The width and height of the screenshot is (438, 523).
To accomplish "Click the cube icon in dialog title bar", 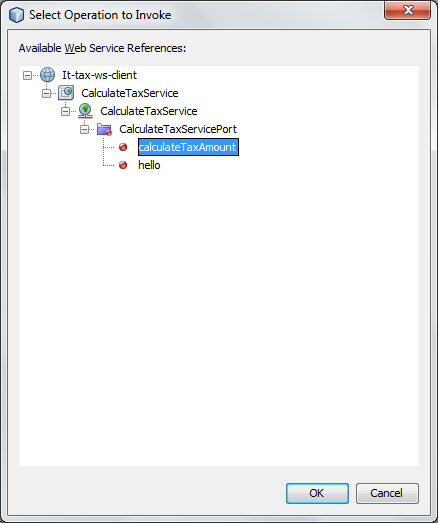I will point(16,15).
